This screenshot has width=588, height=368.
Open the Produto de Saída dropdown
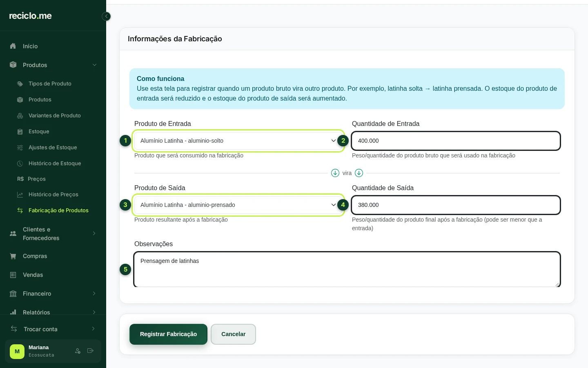(x=238, y=205)
